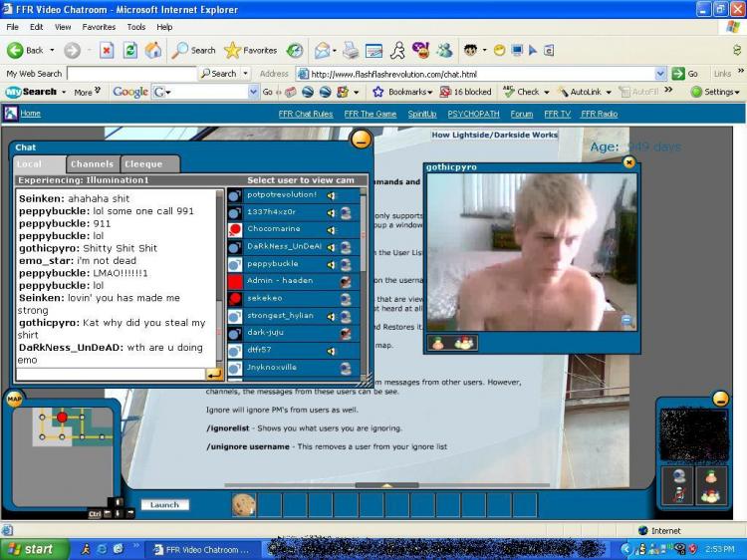Screen dimensions: 747x560
Task: Open the MAP badge icon
Action: pos(14,400)
